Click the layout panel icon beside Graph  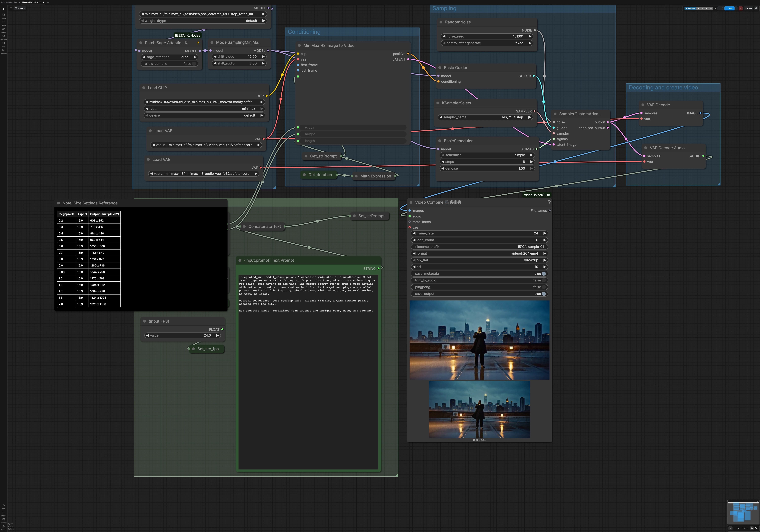(x=11, y=8)
